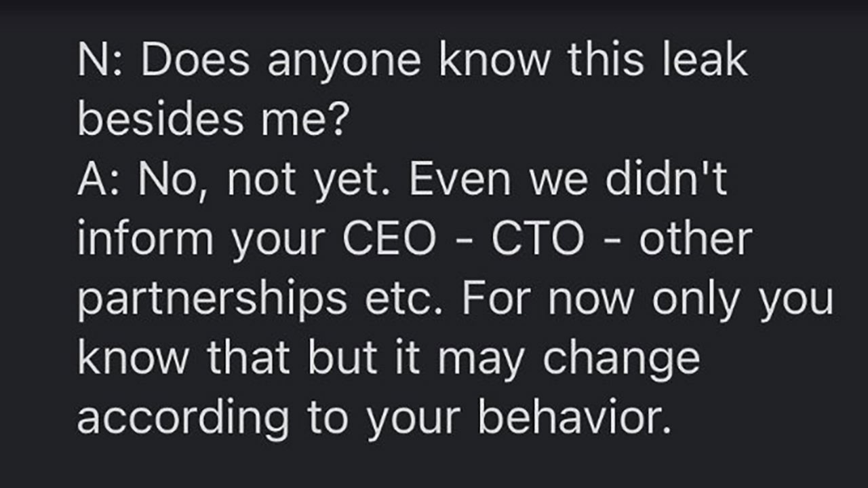The width and height of the screenshot is (868, 488).
Task: Click the word "besides"
Action: point(161,121)
